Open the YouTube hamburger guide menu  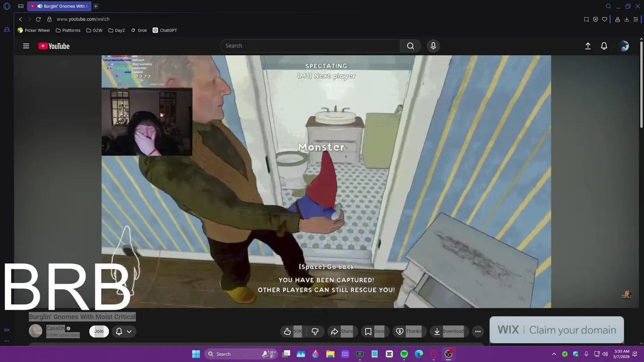[26, 46]
